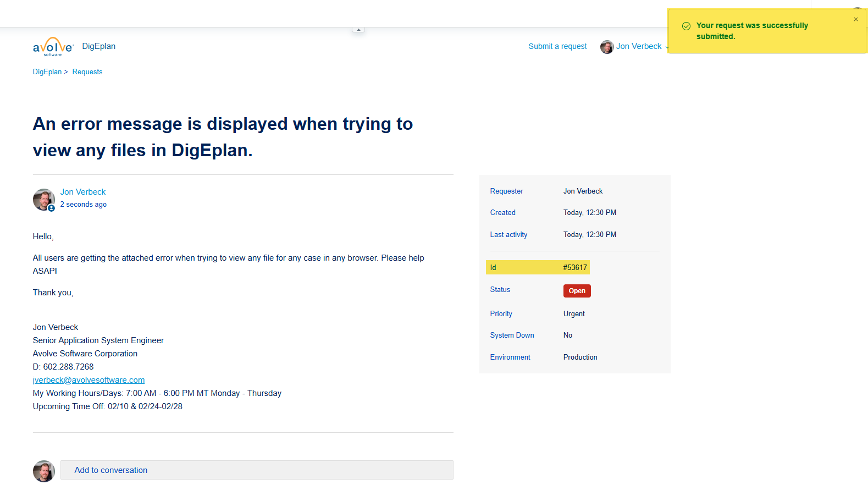The height and width of the screenshot is (501, 868).
Task: Click the comment author's profile photo
Action: [x=44, y=200]
